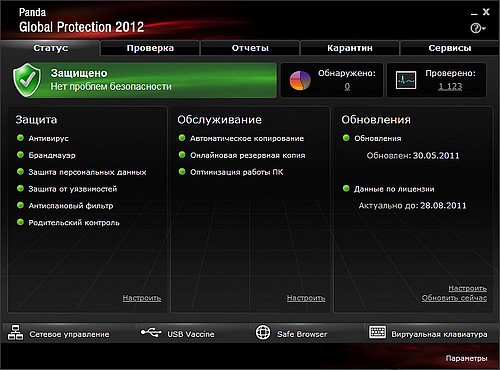This screenshot has width=500, height=370.
Task: Click the Данные по лицензии status dot
Action: 346,188
